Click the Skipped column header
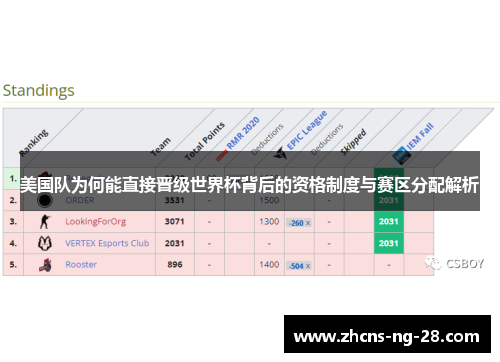The width and height of the screenshot is (500, 362). point(353,142)
